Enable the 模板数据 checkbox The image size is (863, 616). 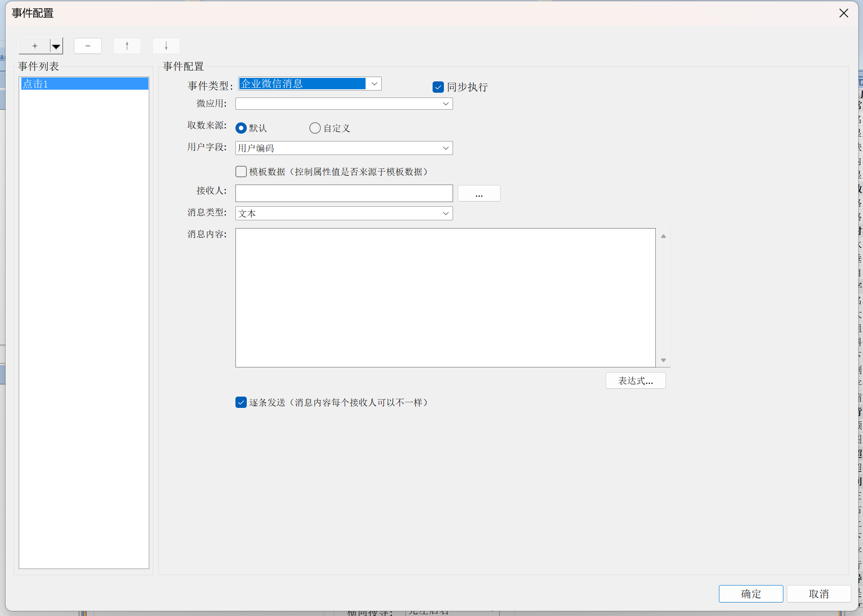[241, 172]
